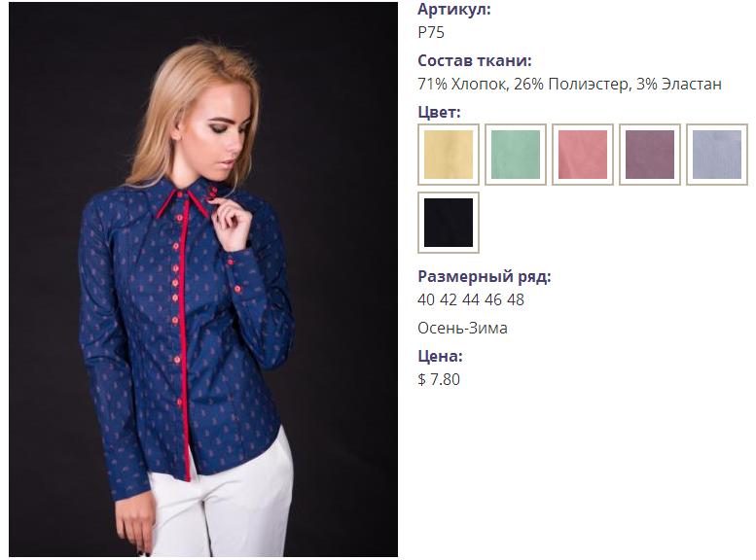Select size 40 in Размерный ряд
Viewport: 756px width, 560px height.
tap(426, 299)
